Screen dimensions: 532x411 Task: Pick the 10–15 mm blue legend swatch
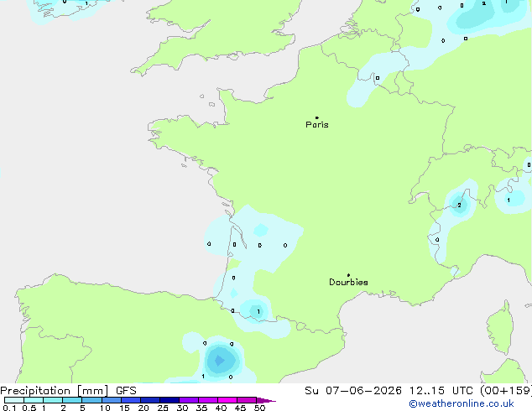click(112, 400)
